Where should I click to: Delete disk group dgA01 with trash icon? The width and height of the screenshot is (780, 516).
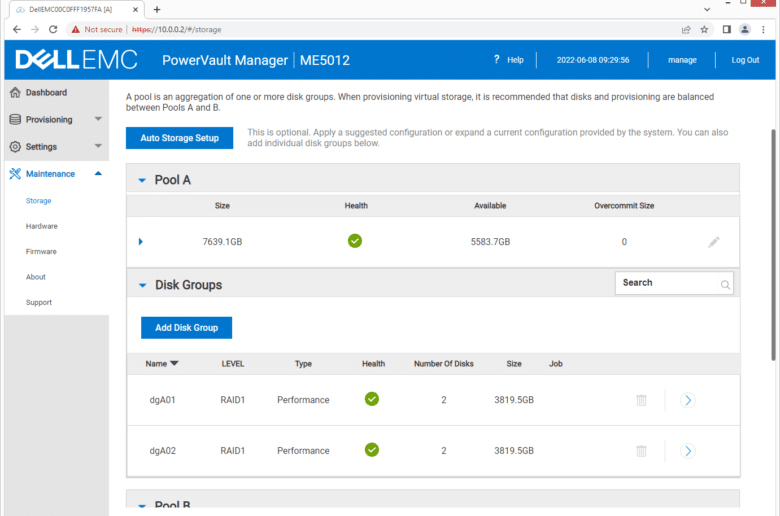641,400
